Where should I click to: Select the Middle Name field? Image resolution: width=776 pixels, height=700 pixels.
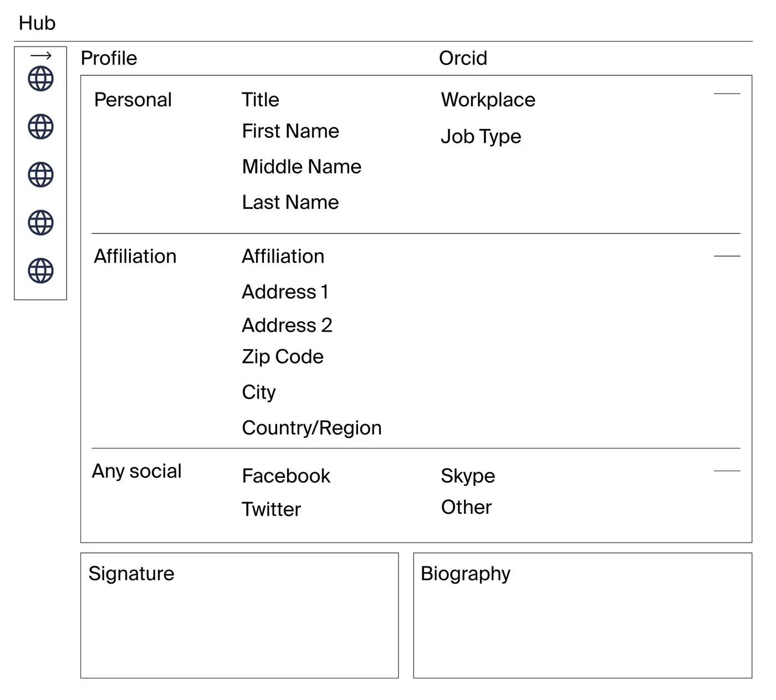(x=302, y=167)
